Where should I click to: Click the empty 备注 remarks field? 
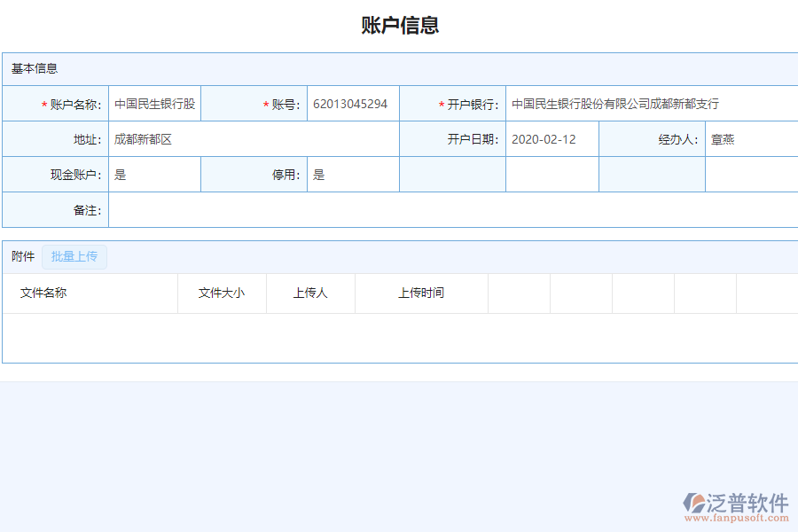coord(443,209)
